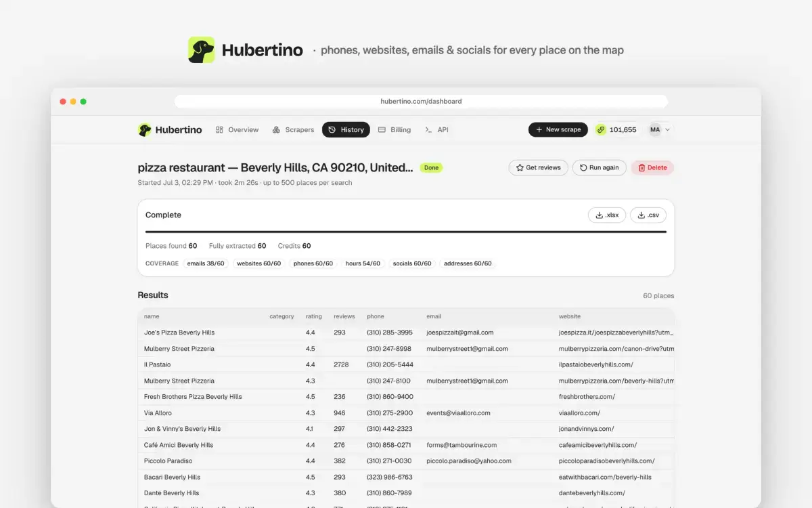This screenshot has width=812, height=508.
Task: Click phone (310) 285-3995
Action: [390, 333]
